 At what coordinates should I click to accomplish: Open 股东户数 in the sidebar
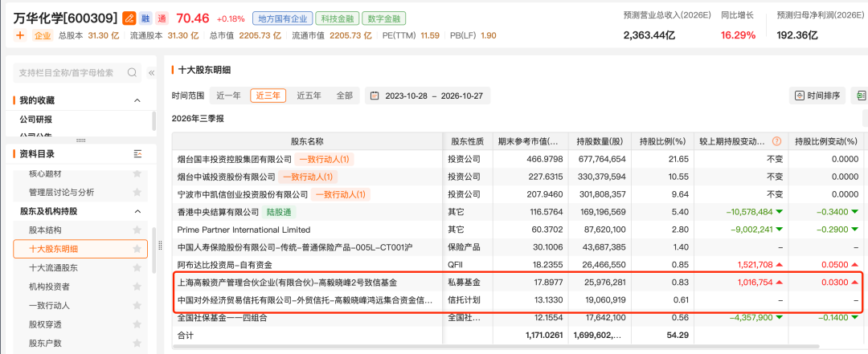[x=45, y=343]
